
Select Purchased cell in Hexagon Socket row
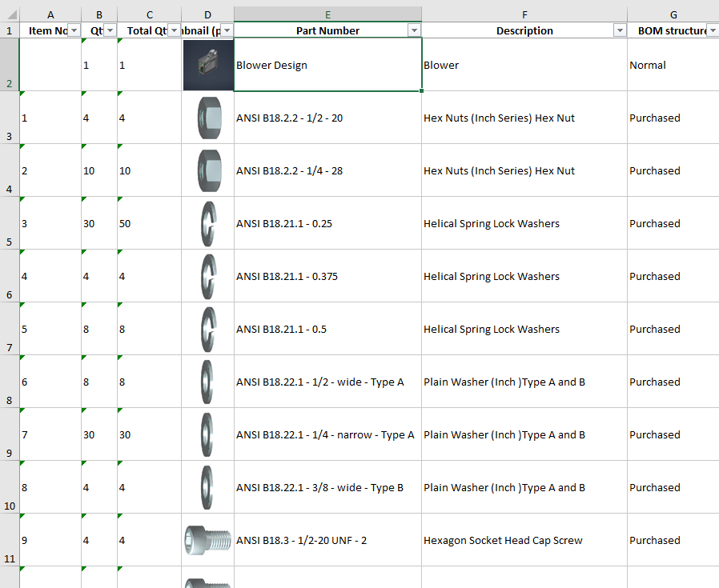pyautogui.click(x=673, y=540)
